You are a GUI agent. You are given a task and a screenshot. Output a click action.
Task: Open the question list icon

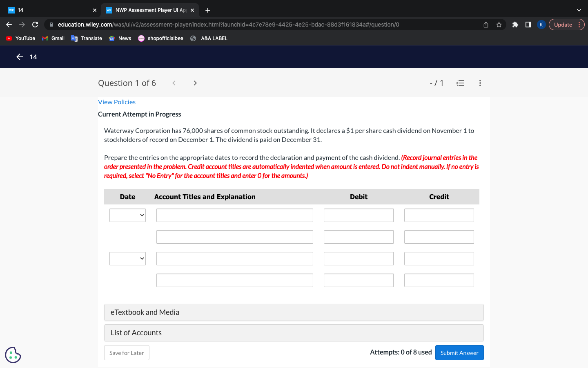[x=460, y=83]
